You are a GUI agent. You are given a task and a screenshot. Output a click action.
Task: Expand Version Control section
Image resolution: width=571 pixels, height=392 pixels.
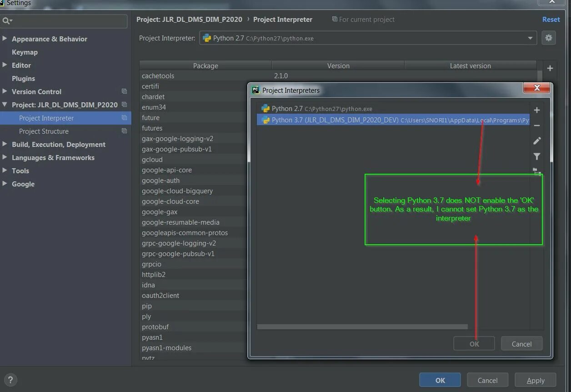[x=5, y=91]
